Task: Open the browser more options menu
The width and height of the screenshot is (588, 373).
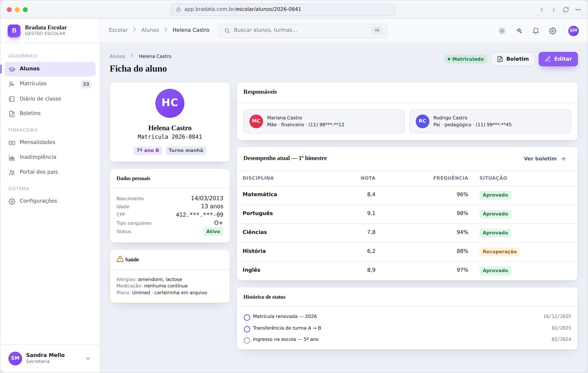Action: [578, 9]
